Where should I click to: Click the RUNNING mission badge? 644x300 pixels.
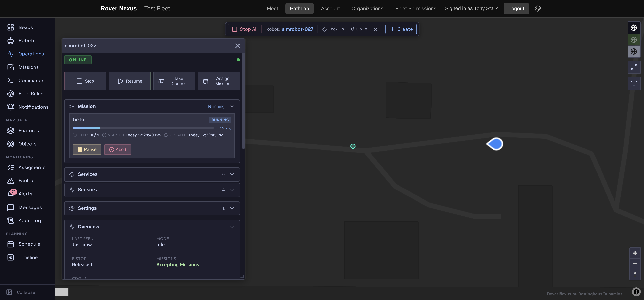click(220, 120)
